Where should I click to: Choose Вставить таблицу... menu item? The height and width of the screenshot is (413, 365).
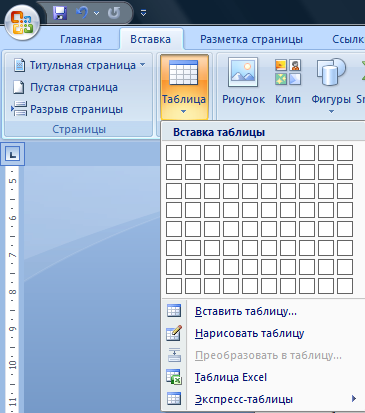[262, 311]
